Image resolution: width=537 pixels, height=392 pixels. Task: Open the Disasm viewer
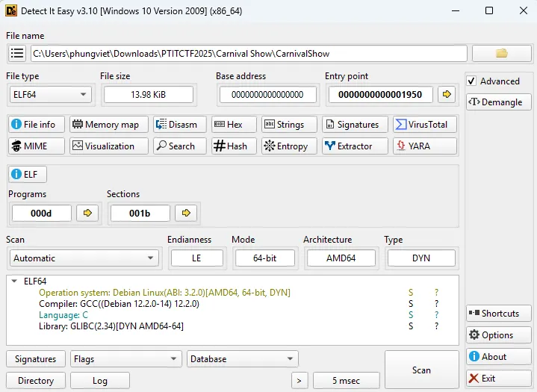click(176, 125)
